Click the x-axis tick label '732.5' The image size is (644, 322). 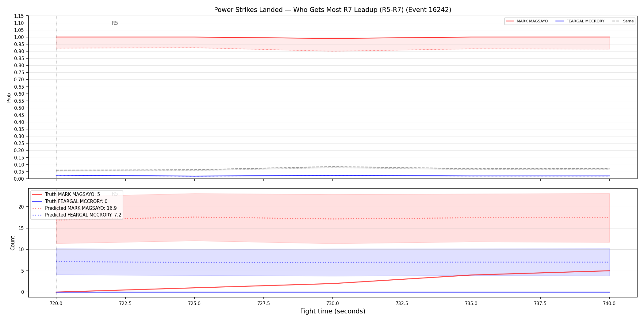[402, 304]
